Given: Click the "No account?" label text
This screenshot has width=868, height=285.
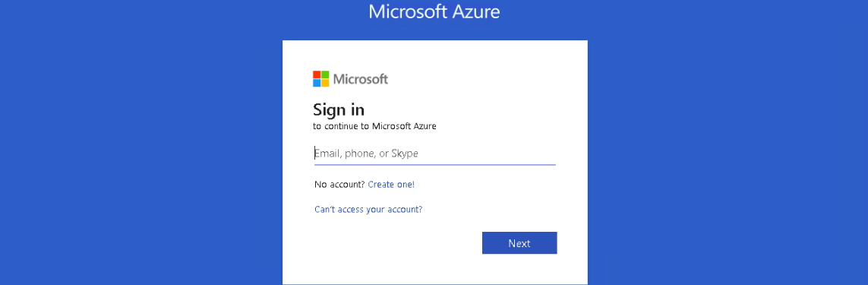Looking at the screenshot, I should [340, 184].
